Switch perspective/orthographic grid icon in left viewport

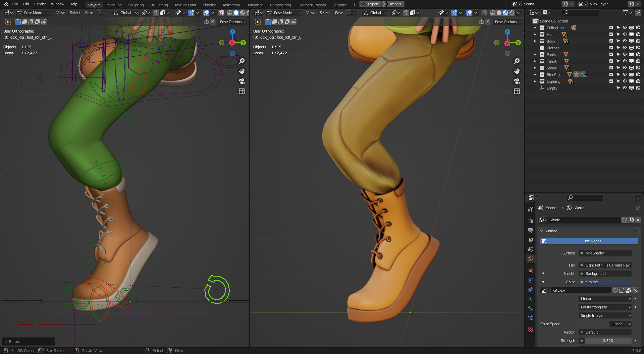242,91
